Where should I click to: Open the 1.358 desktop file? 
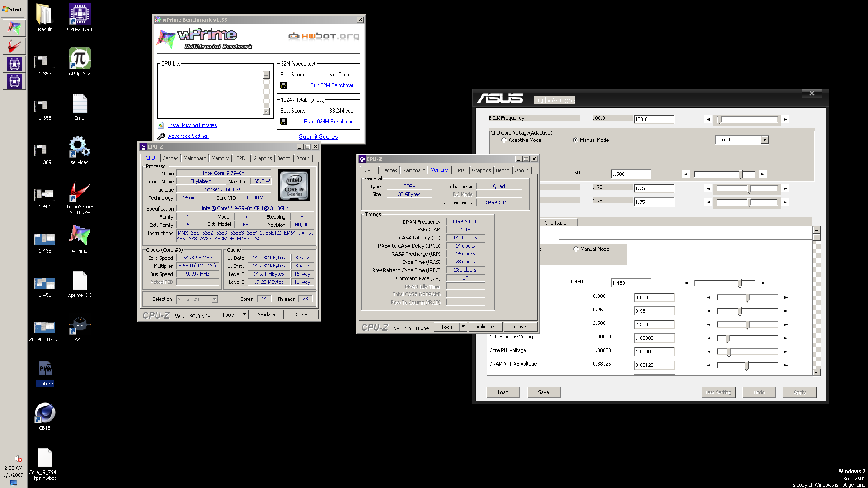45,109
